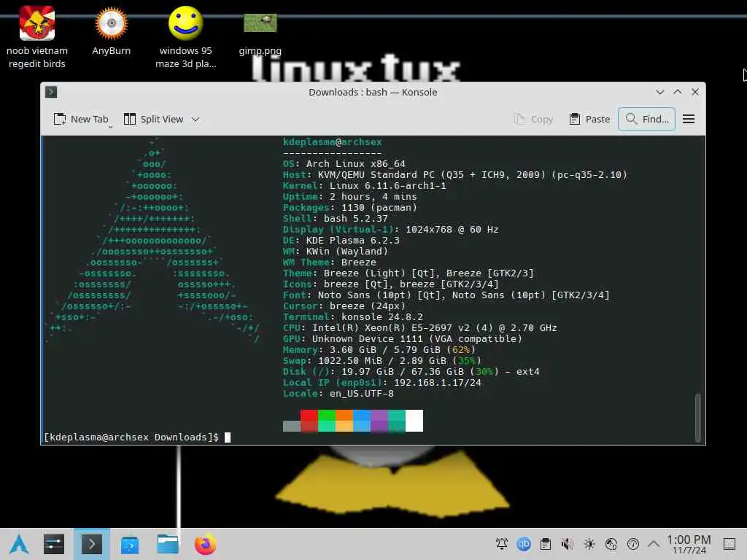Click the 'Locale: en_US.UTF-8' line
Image resolution: width=747 pixels, height=560 pixels.
coord(338,394)
